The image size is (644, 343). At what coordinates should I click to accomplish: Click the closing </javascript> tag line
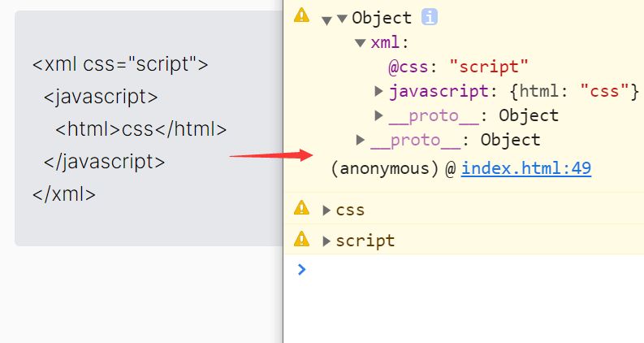click(x=104, y=162)
